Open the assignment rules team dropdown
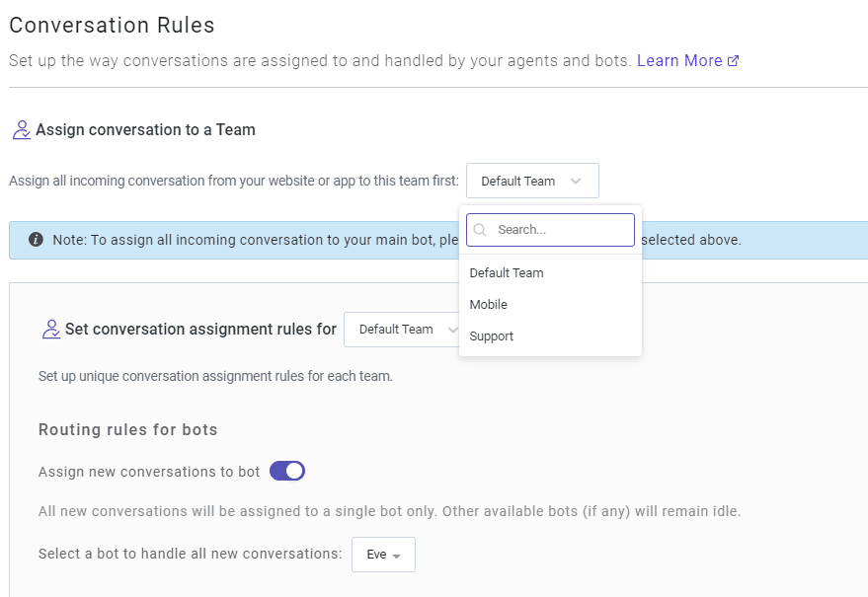 402,330
